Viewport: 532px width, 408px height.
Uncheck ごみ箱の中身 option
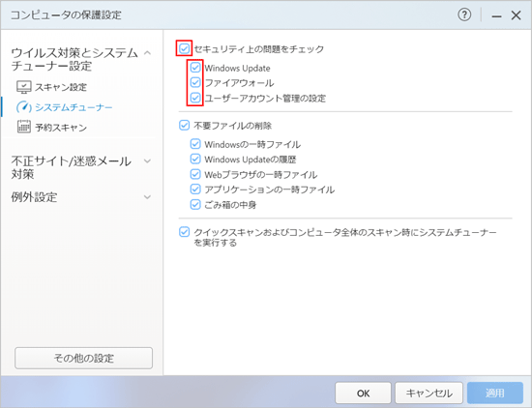point(195,205)
